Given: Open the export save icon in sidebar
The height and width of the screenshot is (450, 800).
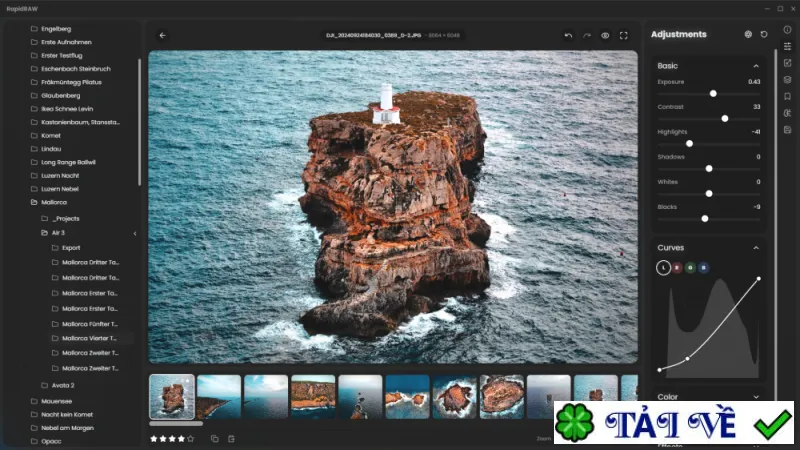Looking at the screenshot, I should 787,130.
